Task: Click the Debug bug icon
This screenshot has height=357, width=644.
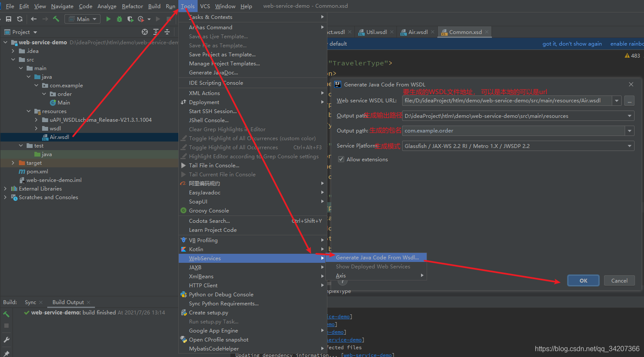Action: click(119, 19)
